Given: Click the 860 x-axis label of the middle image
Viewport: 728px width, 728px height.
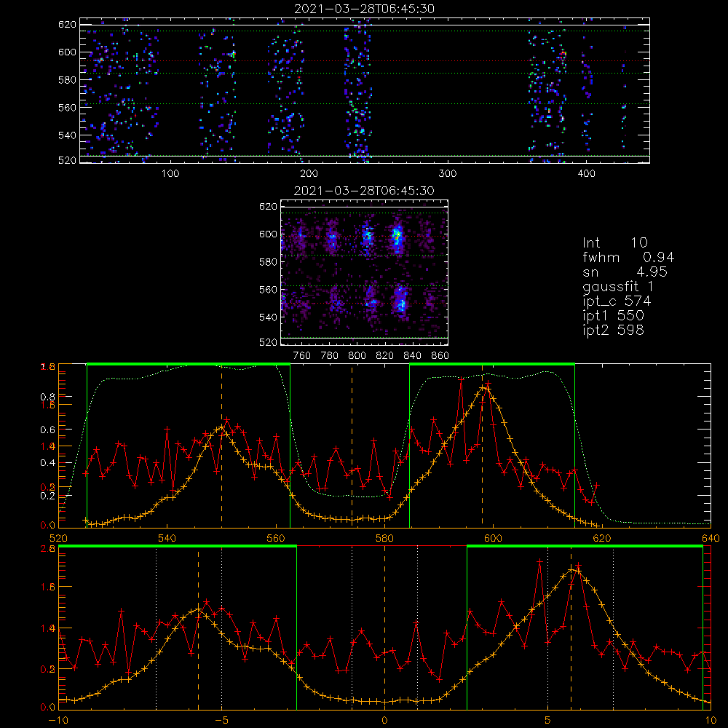Looking at the screenshot, I should coord(440,356).
